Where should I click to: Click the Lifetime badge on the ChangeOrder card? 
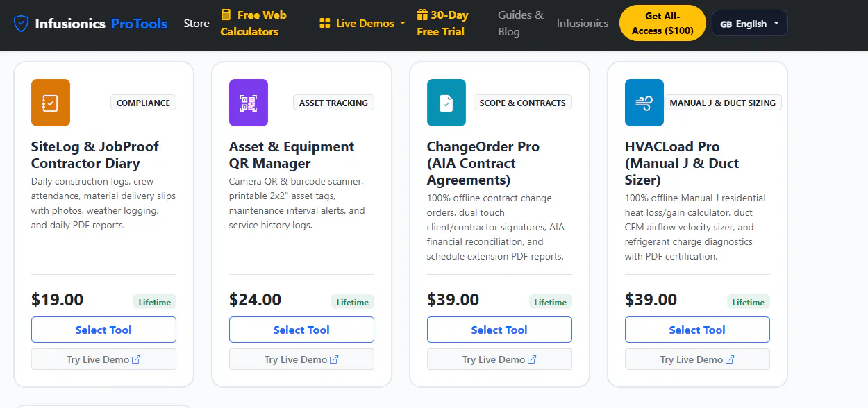tap(551, 302)
